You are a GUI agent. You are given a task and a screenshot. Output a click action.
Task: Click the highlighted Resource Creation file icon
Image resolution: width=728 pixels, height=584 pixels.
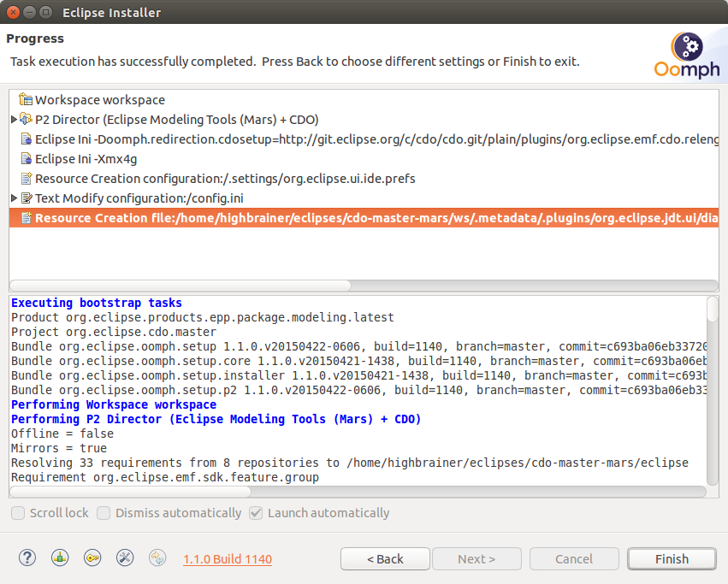pos(27,218)
